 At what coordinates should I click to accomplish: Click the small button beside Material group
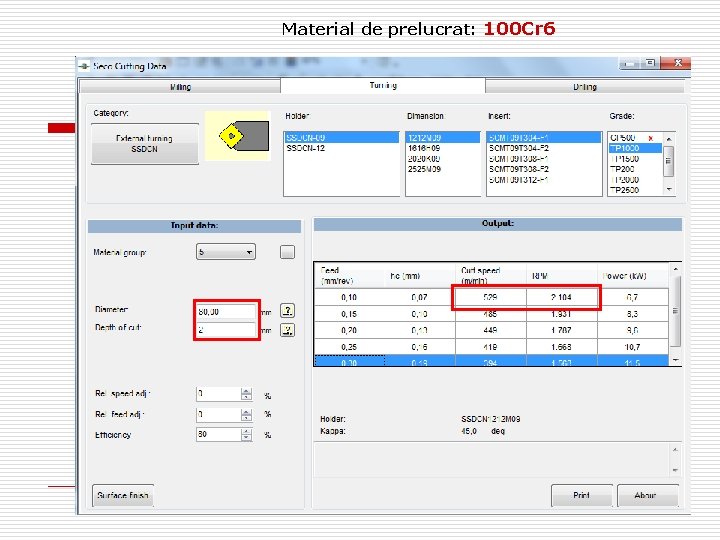[287, 252]
